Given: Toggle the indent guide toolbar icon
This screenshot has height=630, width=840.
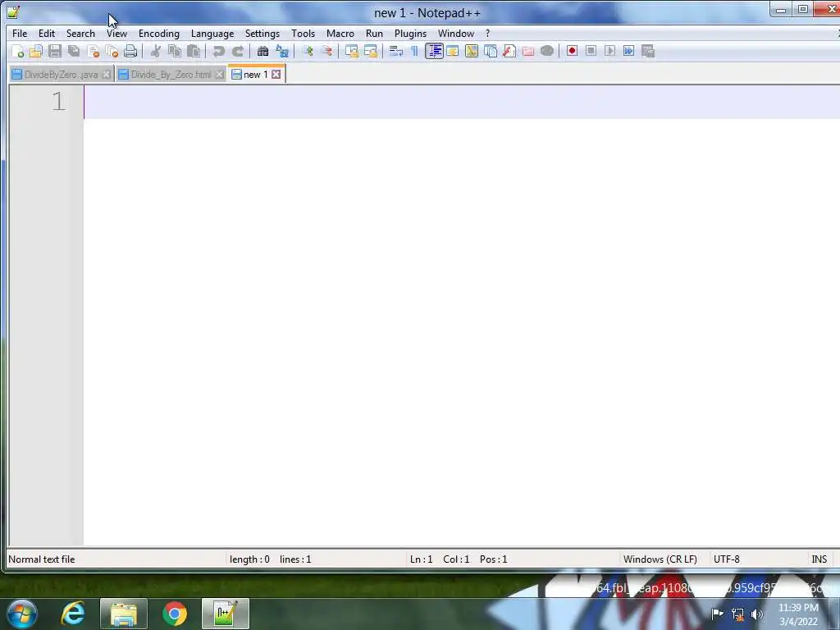Looking at the screenshot, I should coord(434,52).
